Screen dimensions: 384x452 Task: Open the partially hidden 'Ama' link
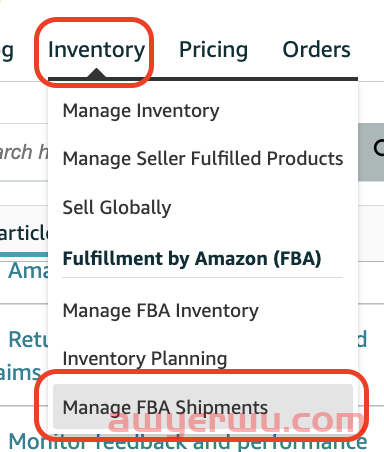point(28,271)
